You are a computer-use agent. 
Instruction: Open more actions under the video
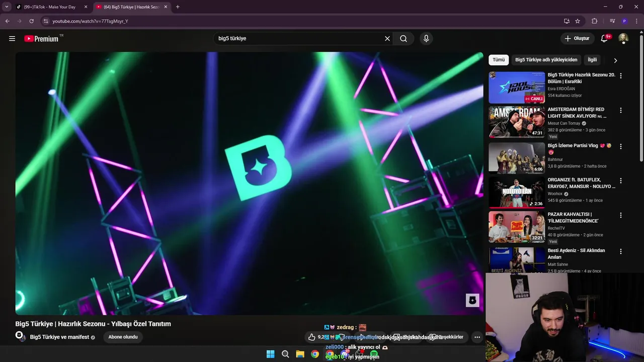(x=477, y=337)
